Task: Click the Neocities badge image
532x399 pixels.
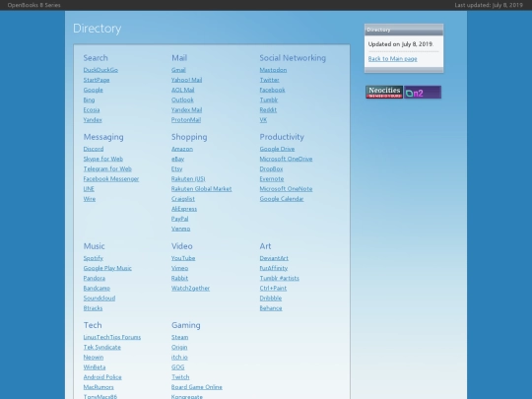Action: click(x=384, y=92)
